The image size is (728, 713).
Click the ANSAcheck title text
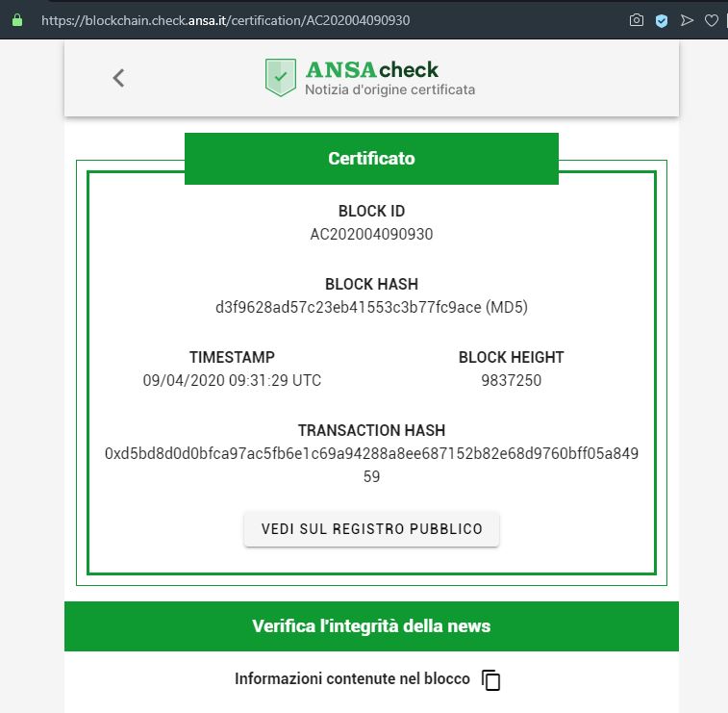pyautogui.click(x=371, y=69)
